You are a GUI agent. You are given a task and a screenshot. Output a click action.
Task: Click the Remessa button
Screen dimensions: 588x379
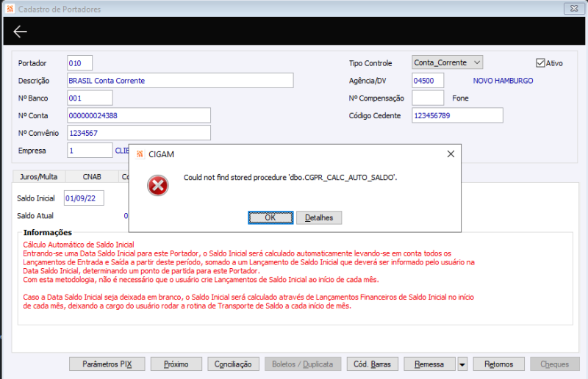tap(429, 364)
